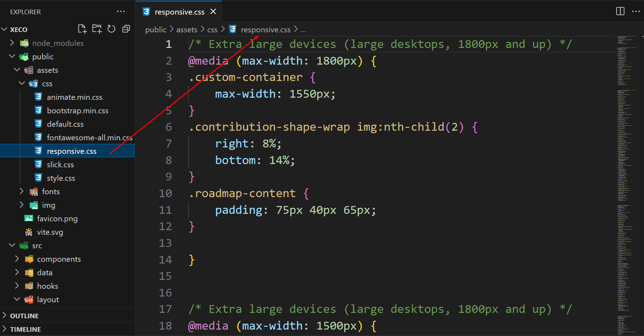Click the img folder icon

tap(34, 205)
